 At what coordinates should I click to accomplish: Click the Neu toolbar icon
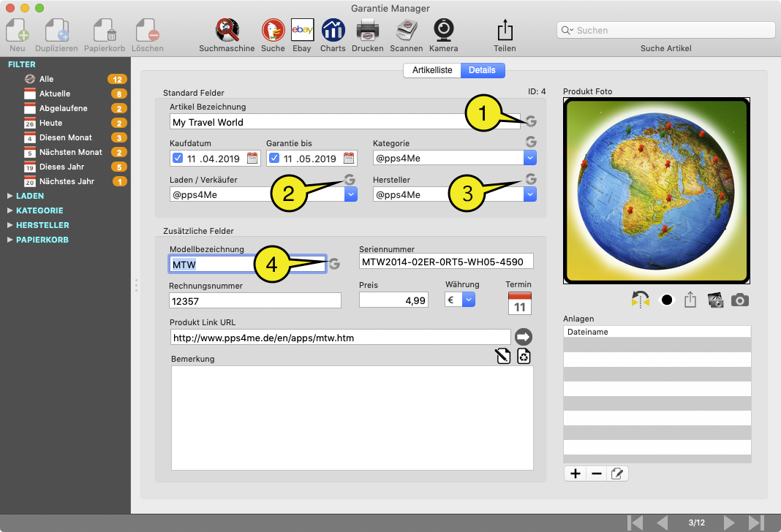pos(18,31)
